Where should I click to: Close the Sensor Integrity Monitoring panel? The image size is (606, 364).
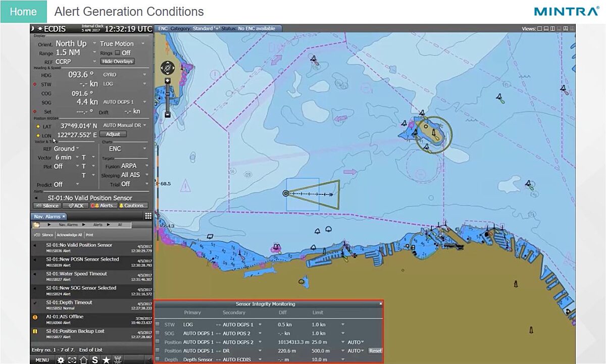[x=381, y=304]
